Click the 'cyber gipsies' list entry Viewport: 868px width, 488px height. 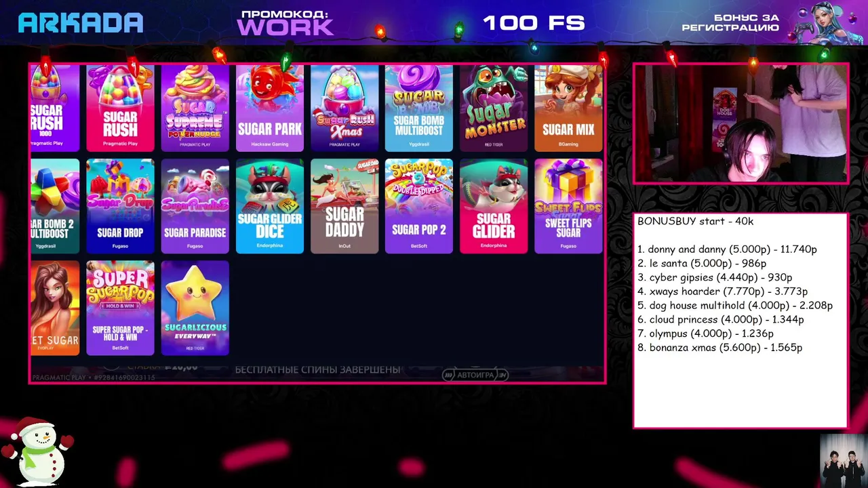tap(715, 277)
